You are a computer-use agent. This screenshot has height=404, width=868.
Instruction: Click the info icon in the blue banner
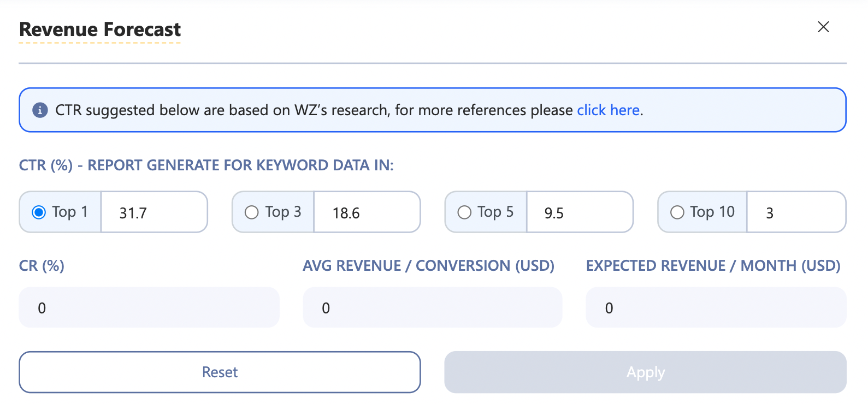pyautogui.click(x=41, y=110)
